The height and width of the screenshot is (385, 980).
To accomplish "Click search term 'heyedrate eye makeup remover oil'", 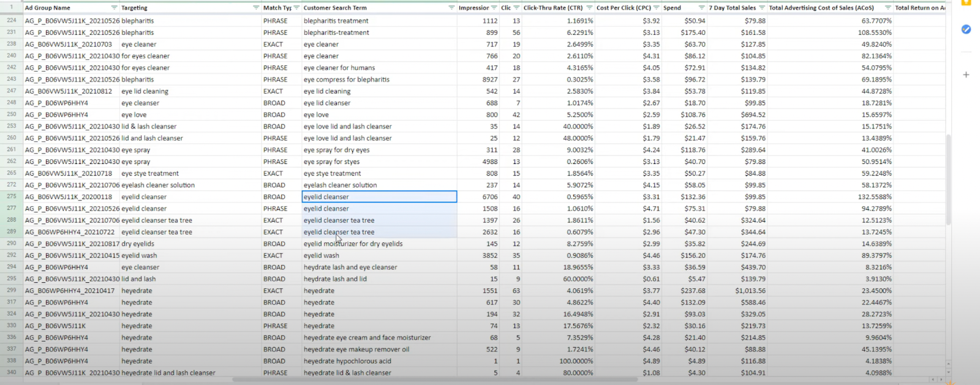I will pos(356,349).
